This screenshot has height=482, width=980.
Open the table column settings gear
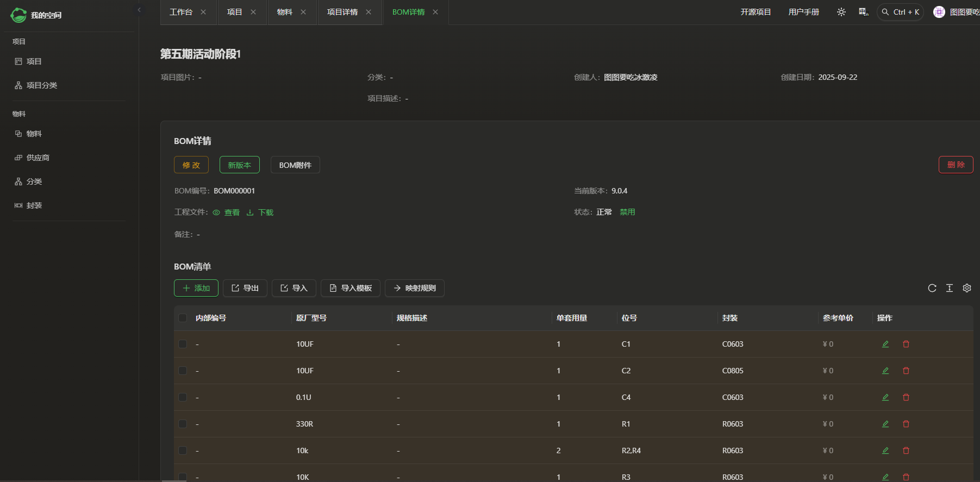tap(966, 288)
